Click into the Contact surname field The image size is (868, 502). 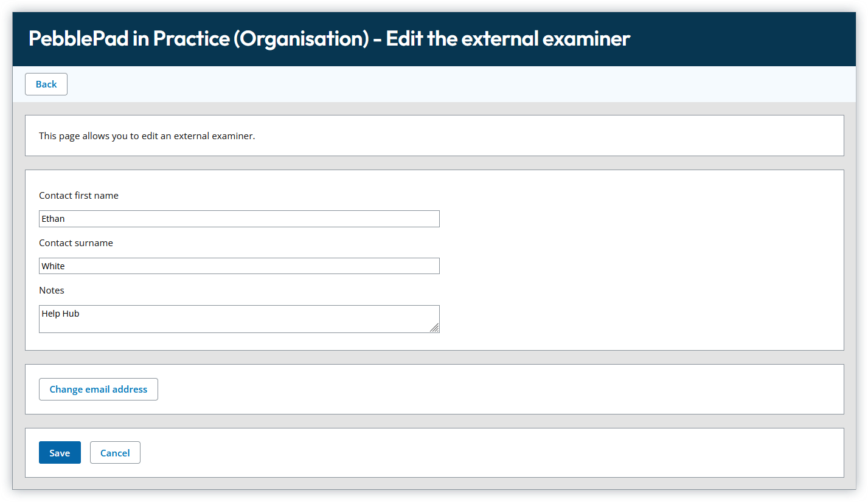tap(238, 266)
